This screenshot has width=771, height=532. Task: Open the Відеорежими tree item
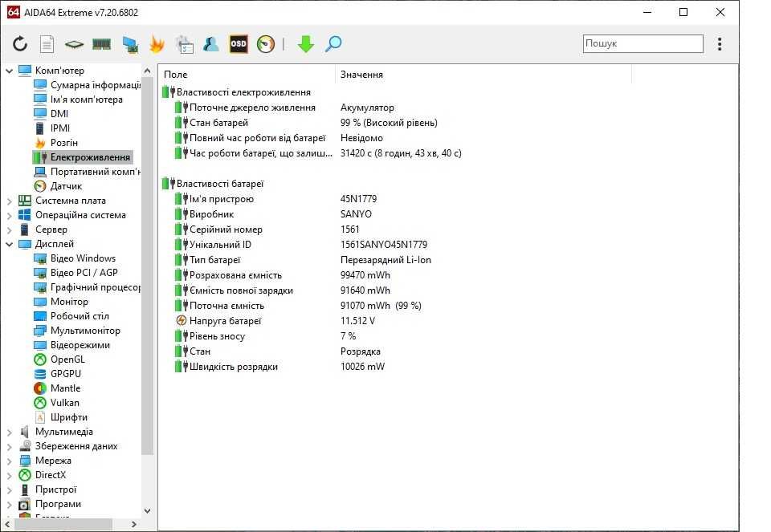pos(71,345)
